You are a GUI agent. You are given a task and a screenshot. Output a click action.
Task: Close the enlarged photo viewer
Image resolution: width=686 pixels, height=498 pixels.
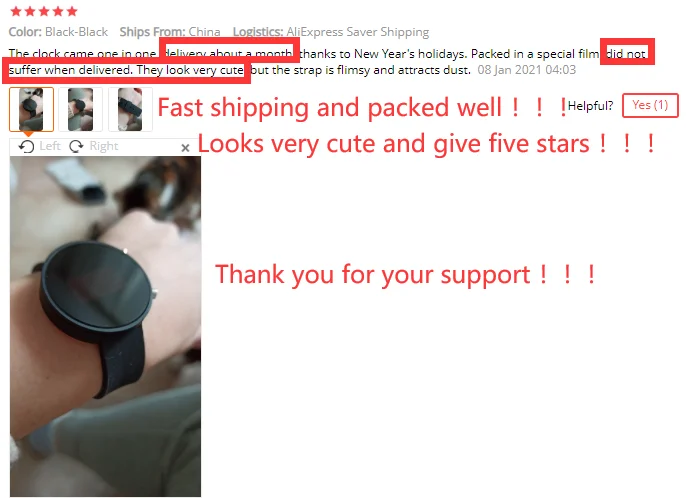tap(185, 148)
